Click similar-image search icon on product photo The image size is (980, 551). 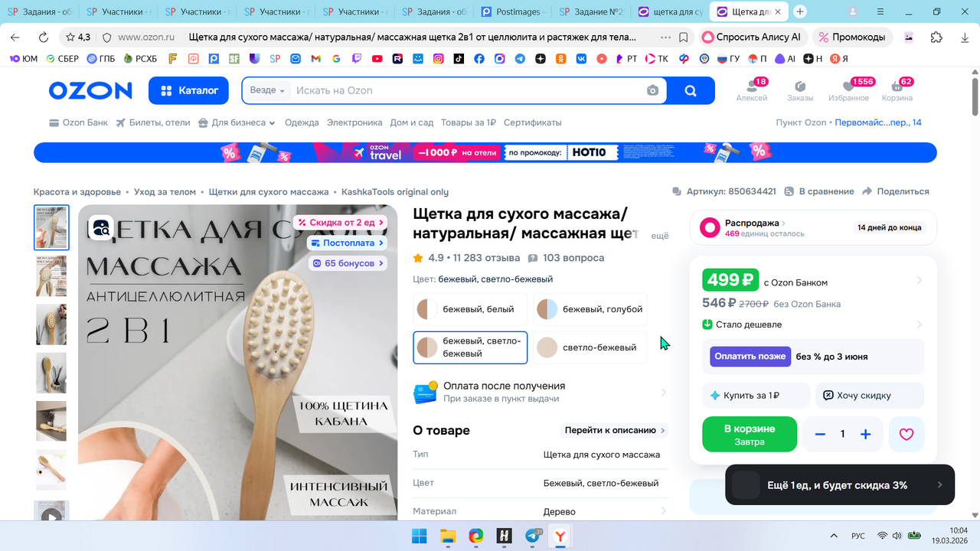click(x=101, y=227)
